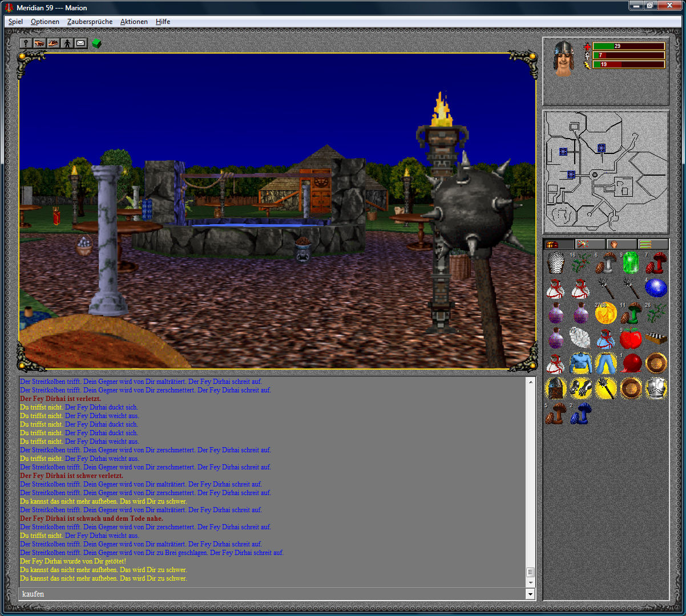The width and height of the screenshot is (686, 616).
Task: Click the red apple in the inventory
Action: point(631,338)
